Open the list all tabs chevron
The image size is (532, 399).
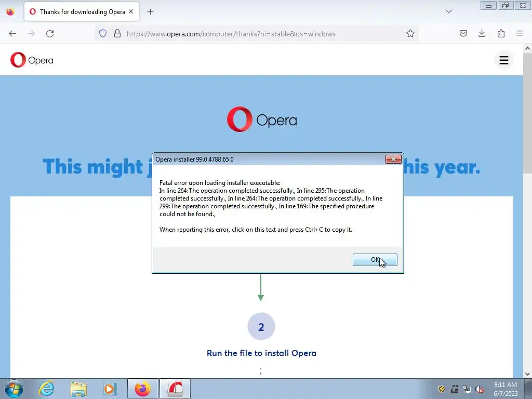(448, 11)
